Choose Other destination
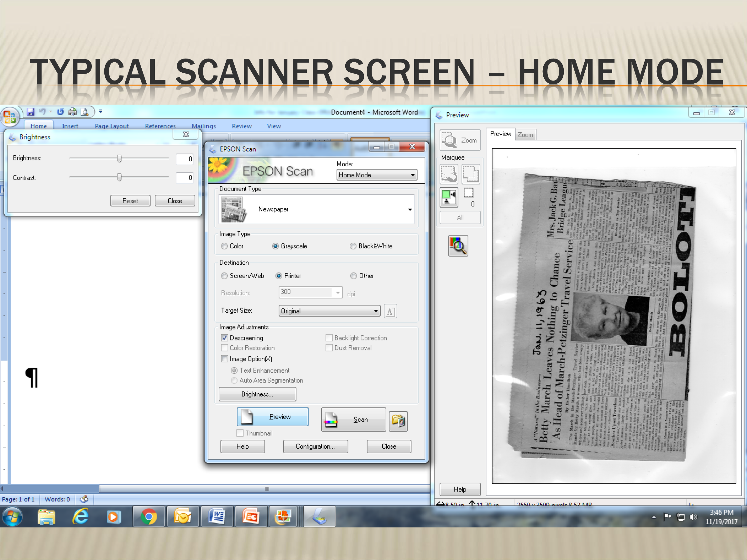Image resolution: width=747 pixels, height=560 pixels. 353,276
